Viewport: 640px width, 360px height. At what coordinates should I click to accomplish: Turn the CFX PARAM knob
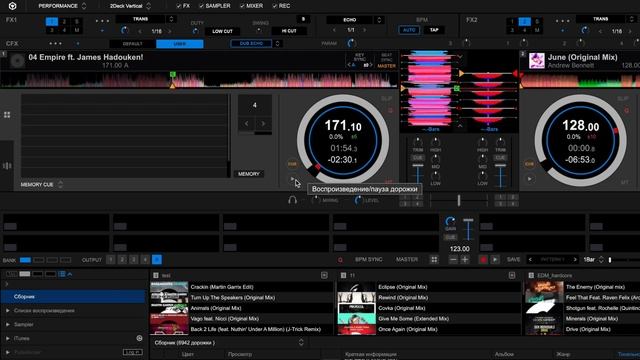351,43
